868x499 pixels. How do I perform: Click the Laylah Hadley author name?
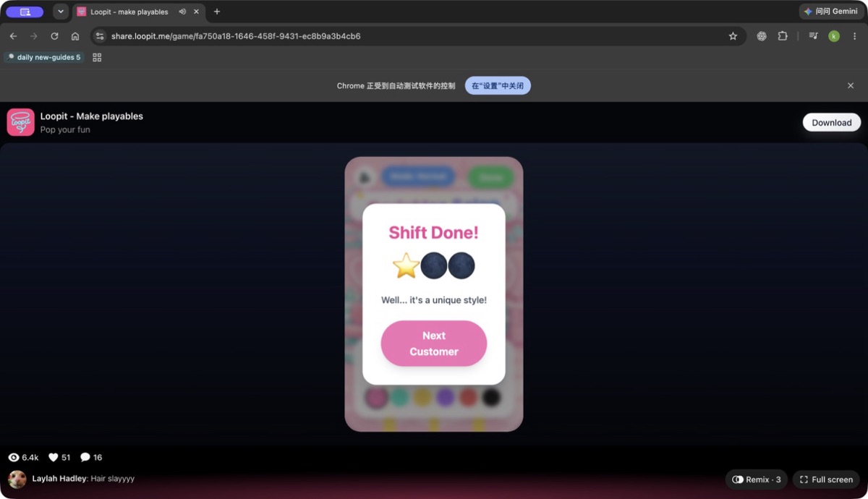coord(59,479)
